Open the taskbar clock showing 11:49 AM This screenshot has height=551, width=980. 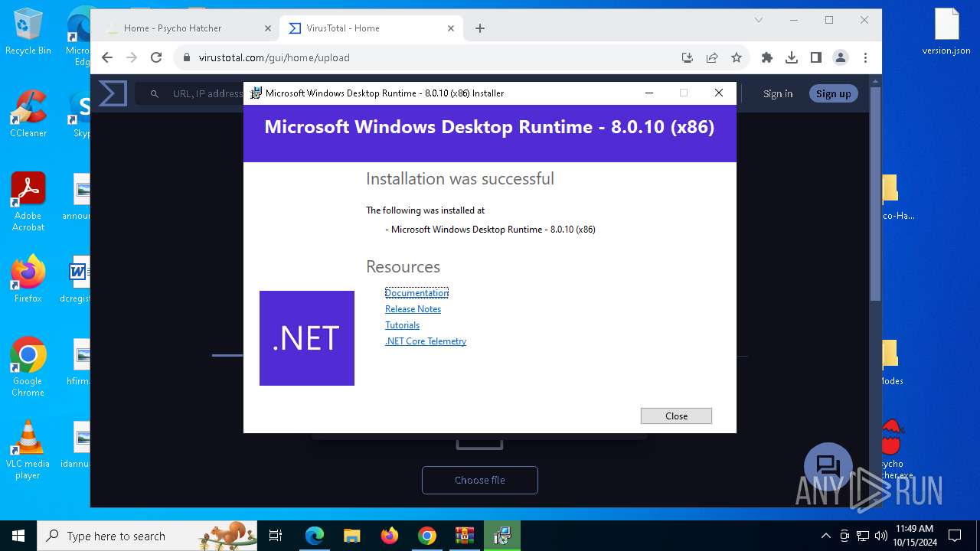click(914, 536)
